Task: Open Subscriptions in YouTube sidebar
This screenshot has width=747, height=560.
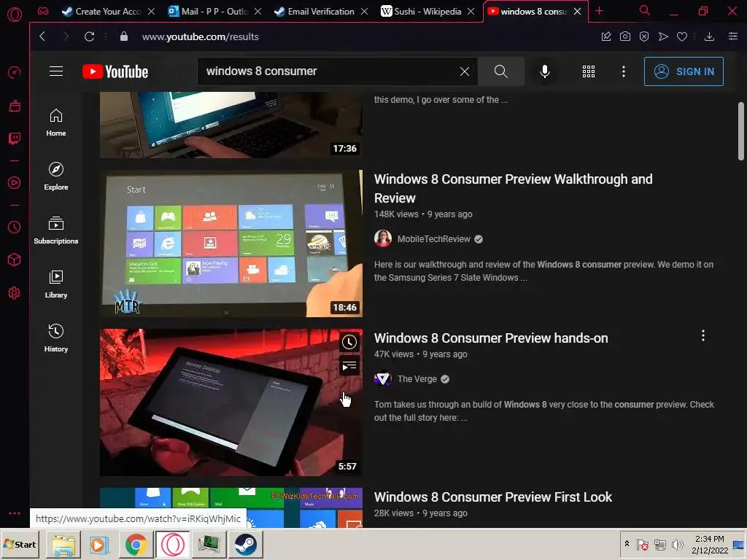Action: point(56,230)
